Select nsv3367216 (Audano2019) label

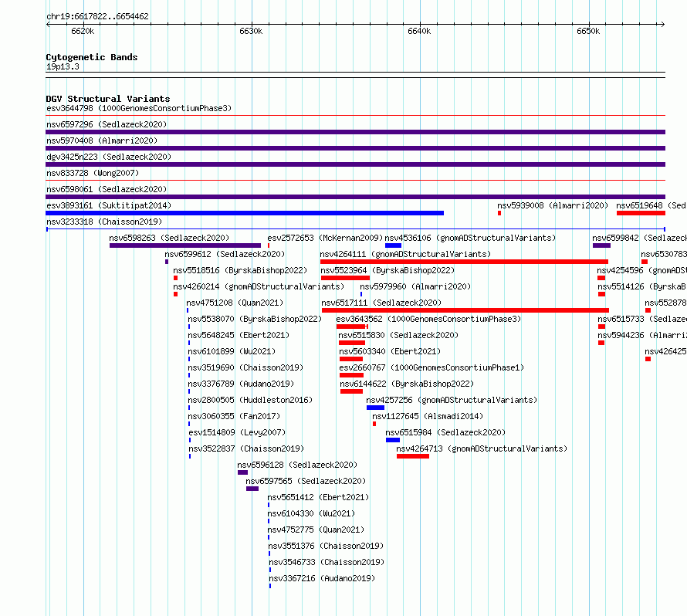[322, 578]
